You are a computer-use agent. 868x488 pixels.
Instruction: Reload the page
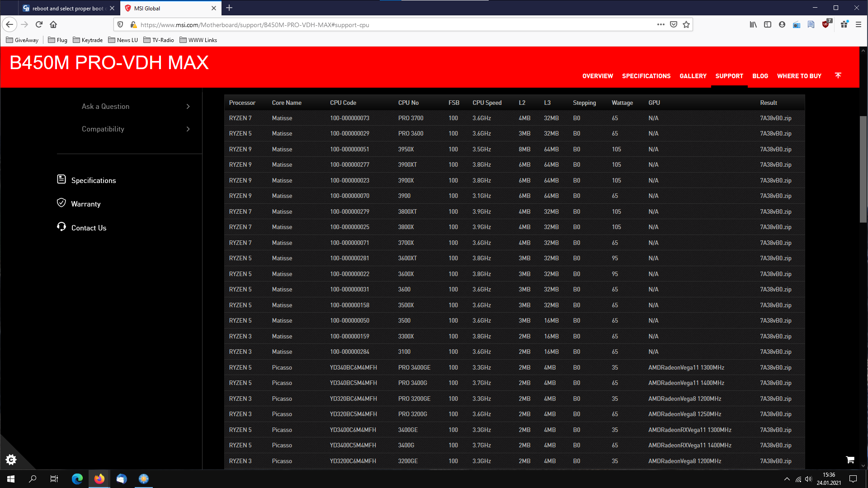pyautogui.click(x=39, y=25)
